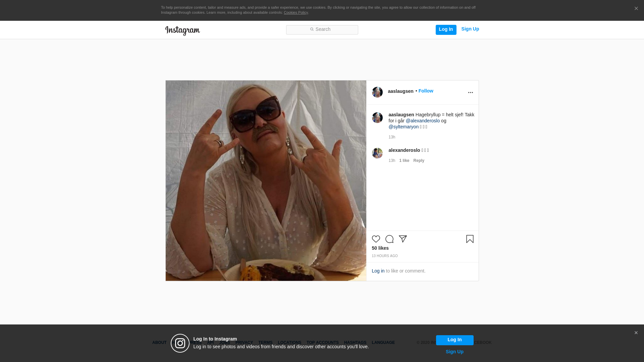Click alexanderoslo commenter username
This screenshot has height=362, width=644.
tap(404, 150)
